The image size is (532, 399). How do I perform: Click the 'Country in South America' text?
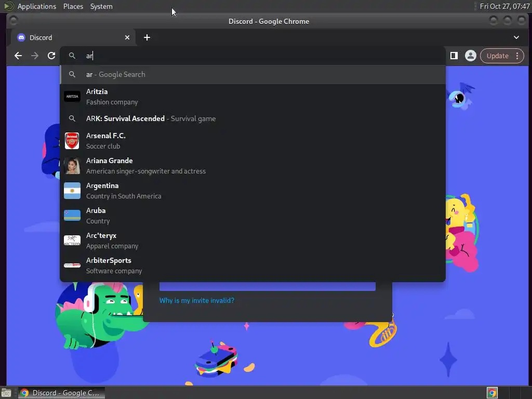[x=124, y=196]
